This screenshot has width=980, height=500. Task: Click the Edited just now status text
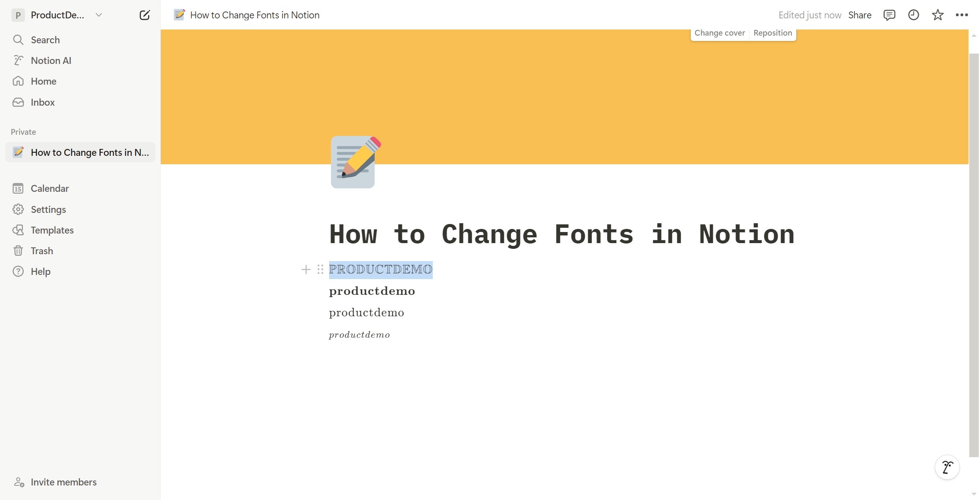click(810, 15)
